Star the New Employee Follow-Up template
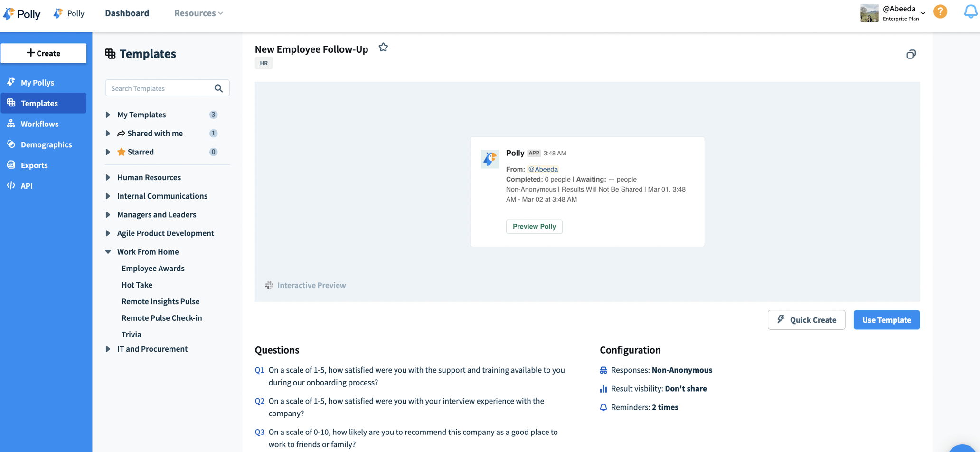The width and height of the screenshot is (980, 452). point(383,47)
